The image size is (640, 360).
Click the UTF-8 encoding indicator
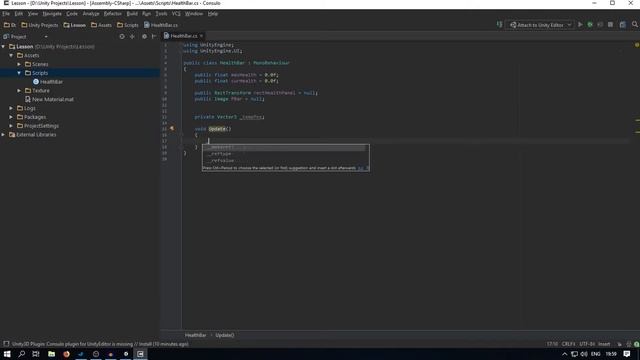pos(587,344)
